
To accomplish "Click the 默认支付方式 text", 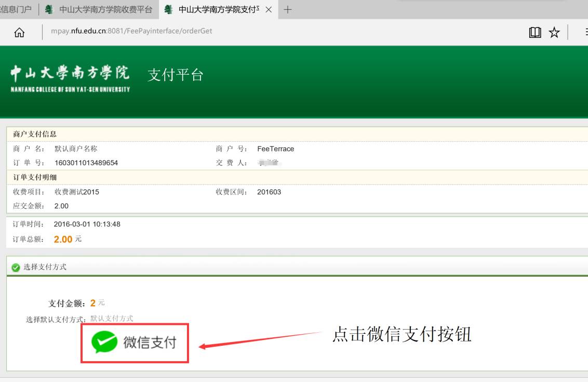I will click(112, 318).
